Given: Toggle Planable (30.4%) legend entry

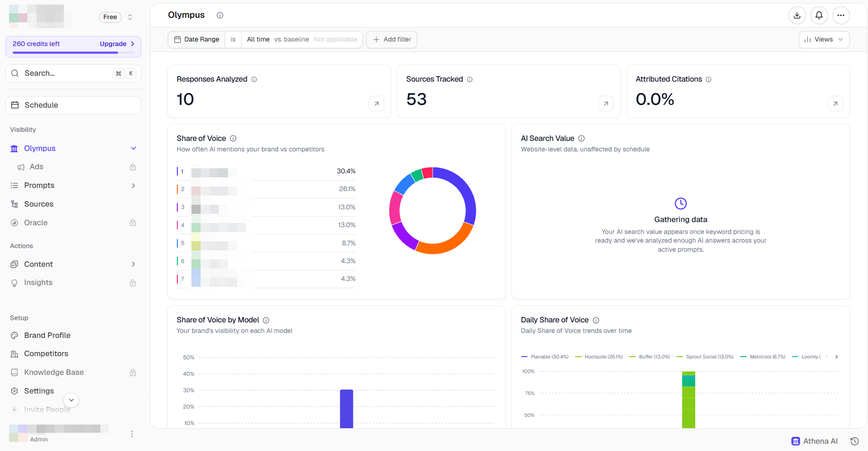Looking at the screenshot, I should coord(545,357).
